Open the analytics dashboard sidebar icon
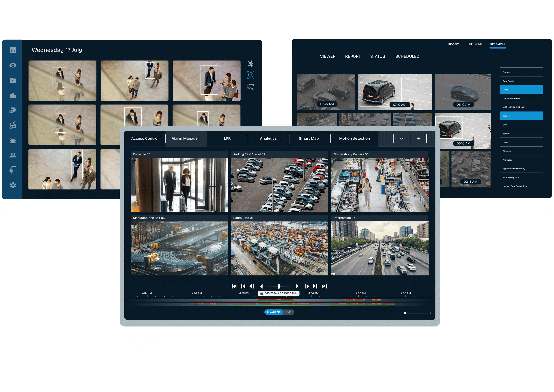Viewport: 554px width, 392px height. tap(13, 50)
